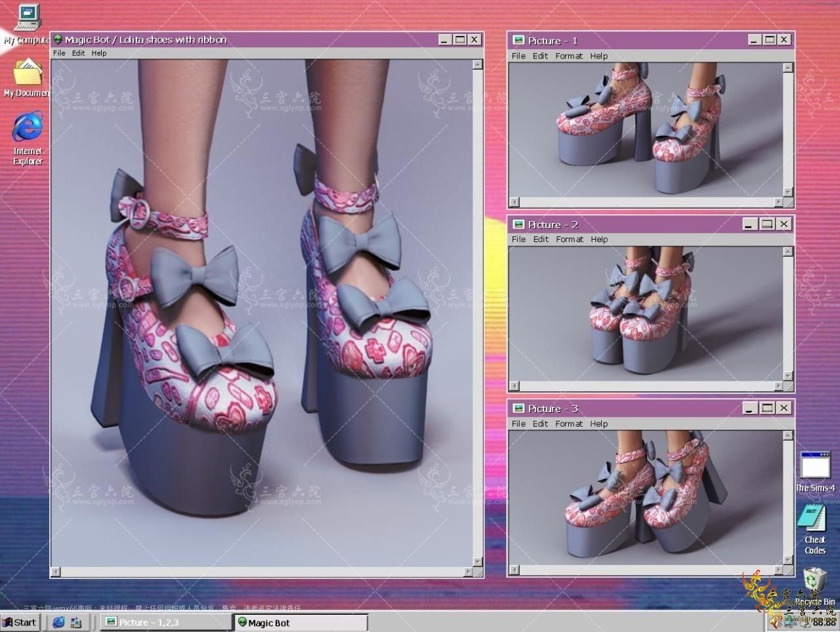840x632 pixels.
Task: Minimize the Magic Bot window
Action: 445,39
